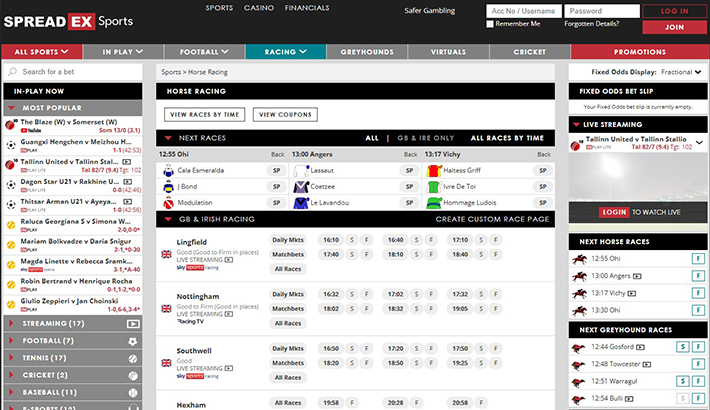Open the Virtuals tab
This screenshot has height=410, width=710.
(x=448, y=52)
